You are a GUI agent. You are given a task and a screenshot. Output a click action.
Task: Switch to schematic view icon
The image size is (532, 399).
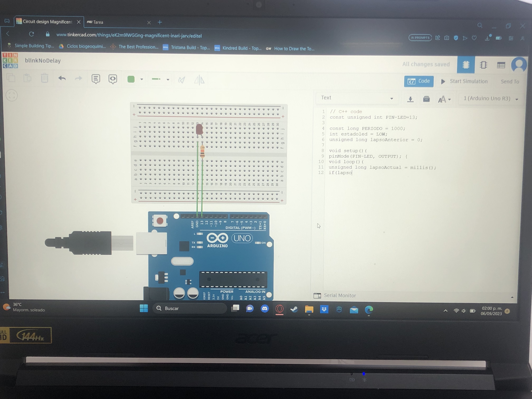tap(483, 65)
